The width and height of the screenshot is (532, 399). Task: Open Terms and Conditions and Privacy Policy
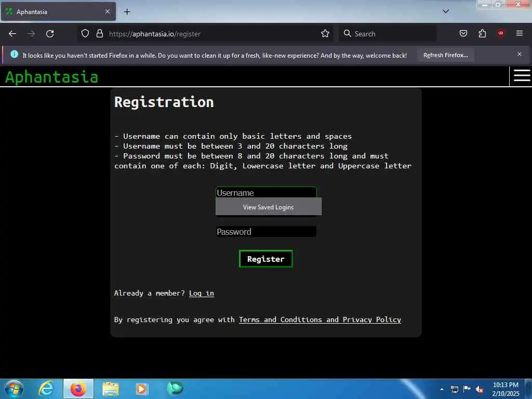click(x=320, y=320)
